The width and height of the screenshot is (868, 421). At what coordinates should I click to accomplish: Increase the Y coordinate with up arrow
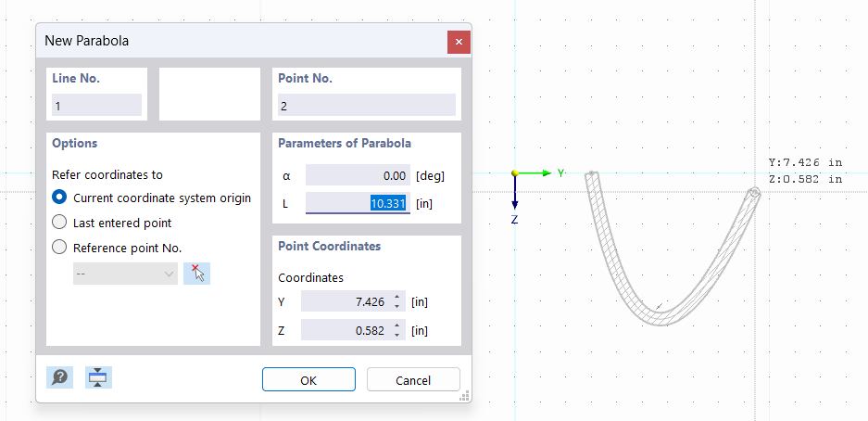pos(396,297)
